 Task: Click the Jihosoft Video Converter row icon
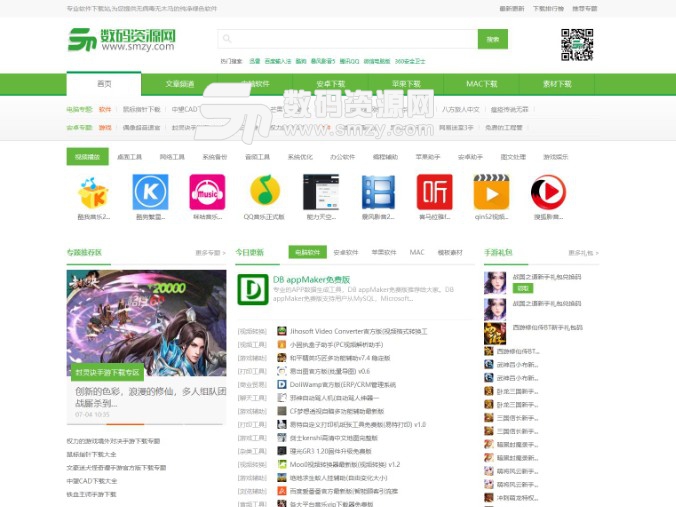[282, 331]
